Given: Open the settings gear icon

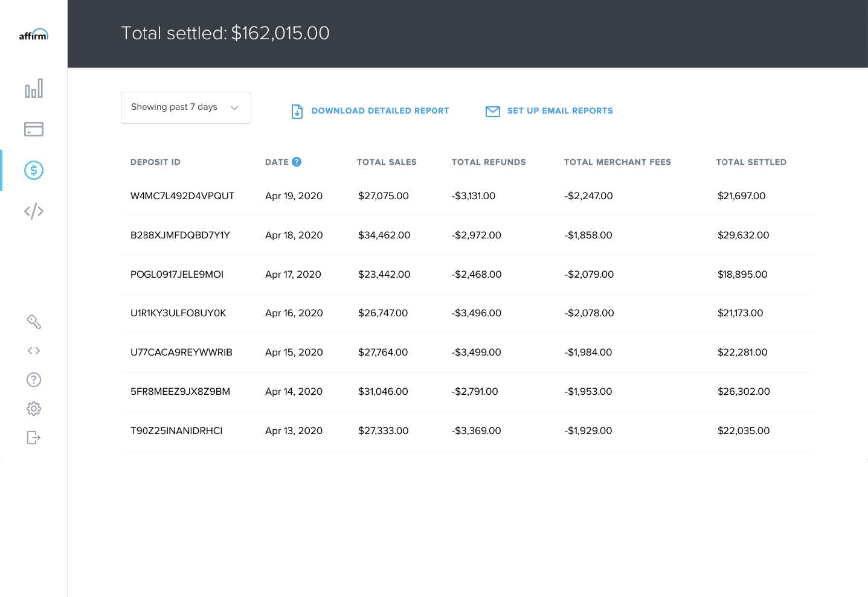Looking at the screenshot, I should point(34,409).
